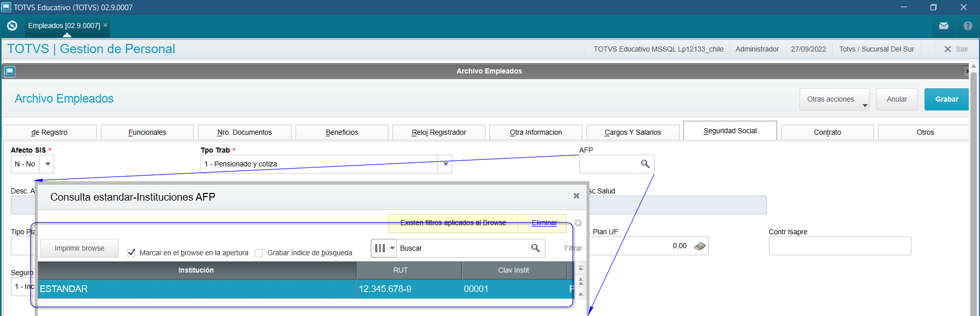This screenshot has height=316, width=980.
Task: Click Totvs / Sucursal Del Sur label
Action: [876, 49]
